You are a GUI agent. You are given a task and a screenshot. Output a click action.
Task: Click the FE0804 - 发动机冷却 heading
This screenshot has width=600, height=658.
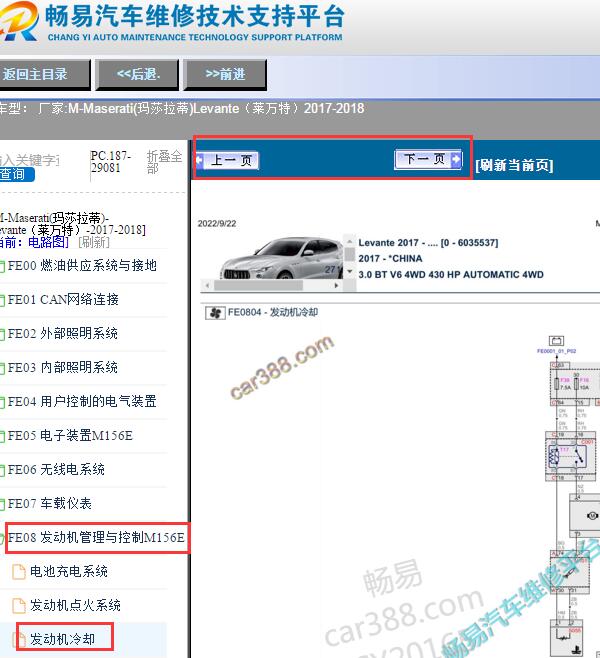[273, 313]
